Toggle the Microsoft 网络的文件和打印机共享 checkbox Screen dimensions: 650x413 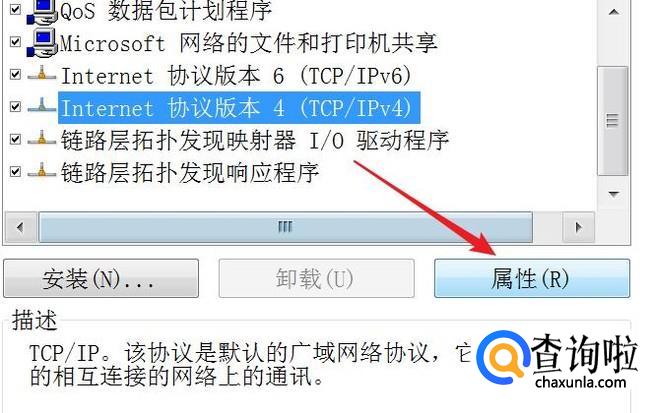click(15, 42)
